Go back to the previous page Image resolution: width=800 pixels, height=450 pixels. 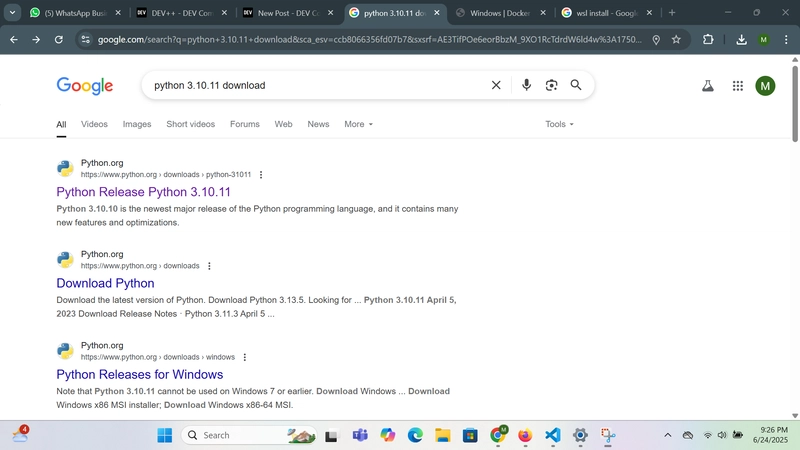coord(14,39)
